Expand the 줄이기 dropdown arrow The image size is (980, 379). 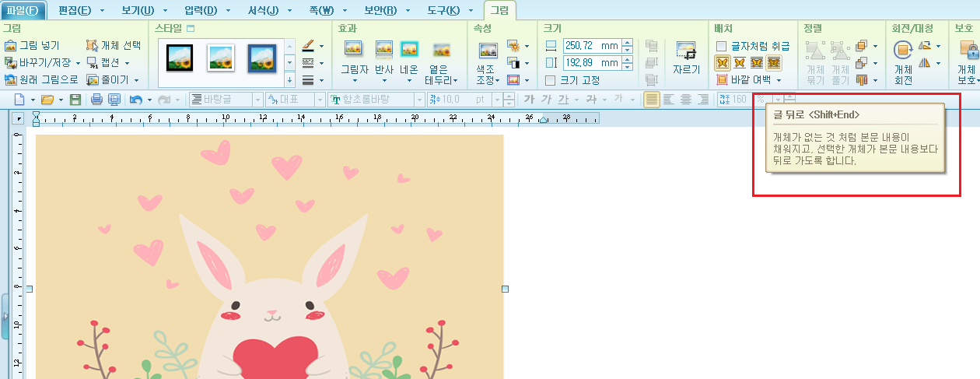137,79
